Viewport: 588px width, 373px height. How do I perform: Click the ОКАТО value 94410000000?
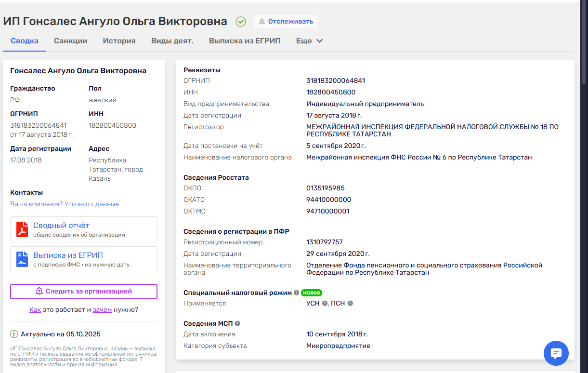(x=329, y=200)
